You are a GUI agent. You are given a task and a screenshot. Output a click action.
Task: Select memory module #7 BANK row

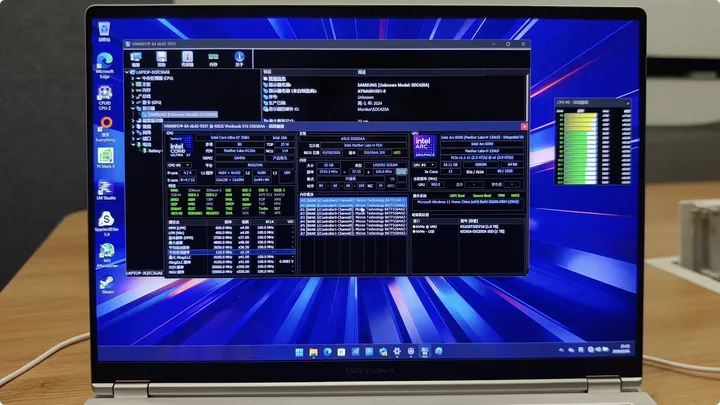[353, 233]
